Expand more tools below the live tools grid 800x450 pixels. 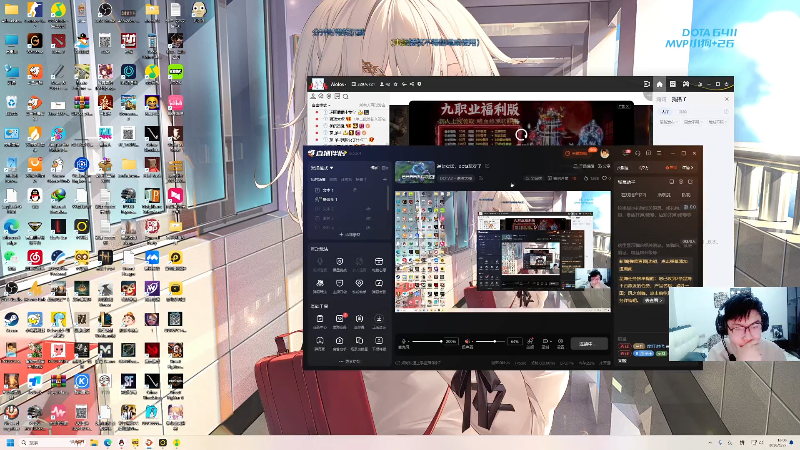(x=349, y=361)
